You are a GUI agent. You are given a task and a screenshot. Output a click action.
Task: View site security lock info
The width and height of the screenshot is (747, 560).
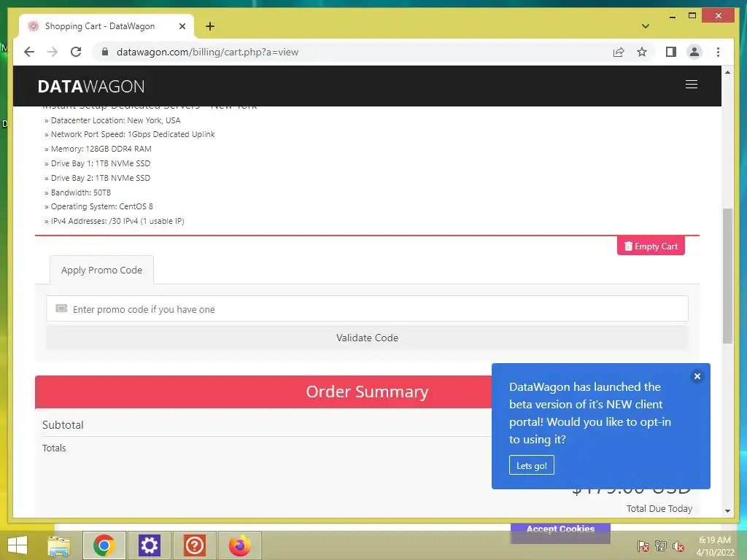[105, 52]
